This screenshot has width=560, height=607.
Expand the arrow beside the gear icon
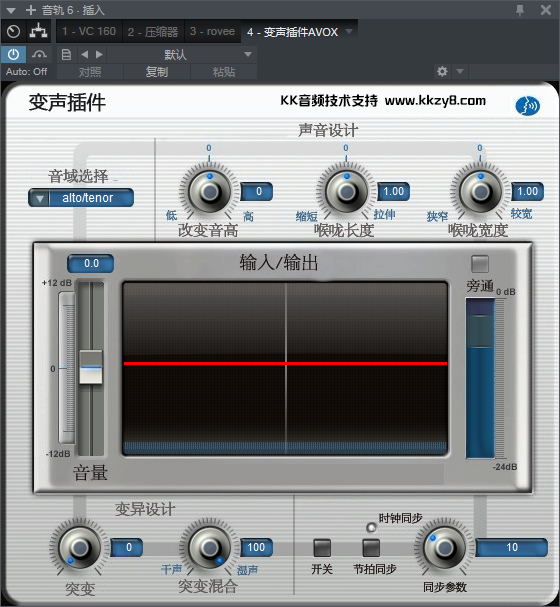pos(460,72)
